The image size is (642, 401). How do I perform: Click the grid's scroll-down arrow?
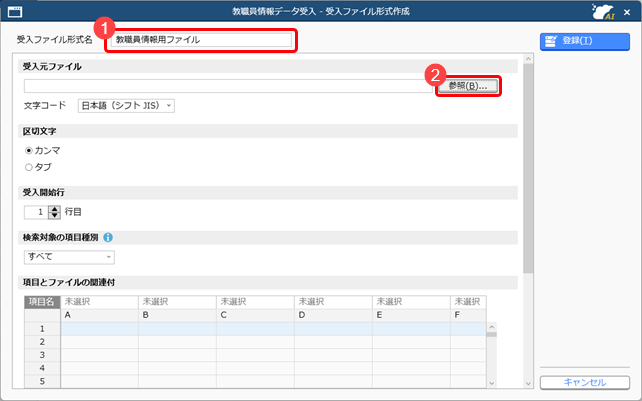point(491,383)
